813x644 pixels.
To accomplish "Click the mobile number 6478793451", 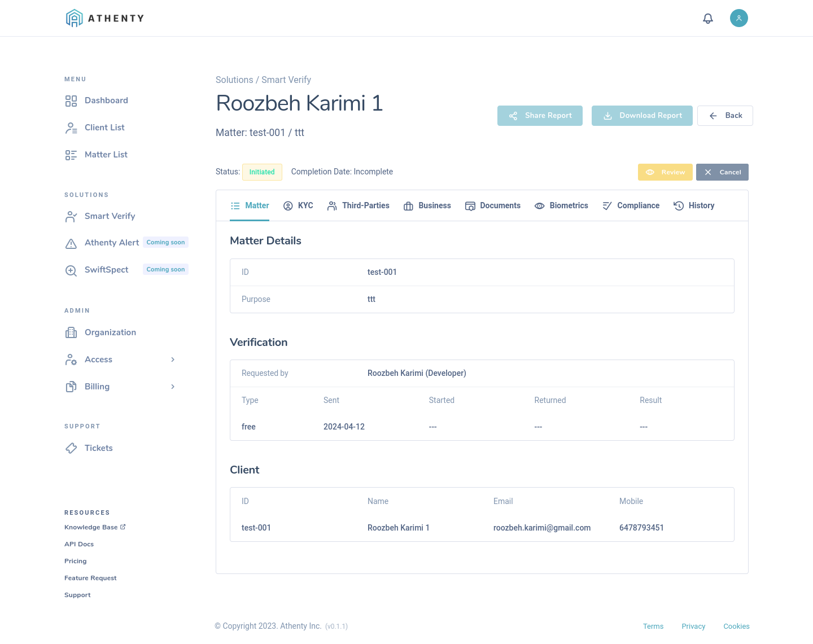I will (641, 528).
